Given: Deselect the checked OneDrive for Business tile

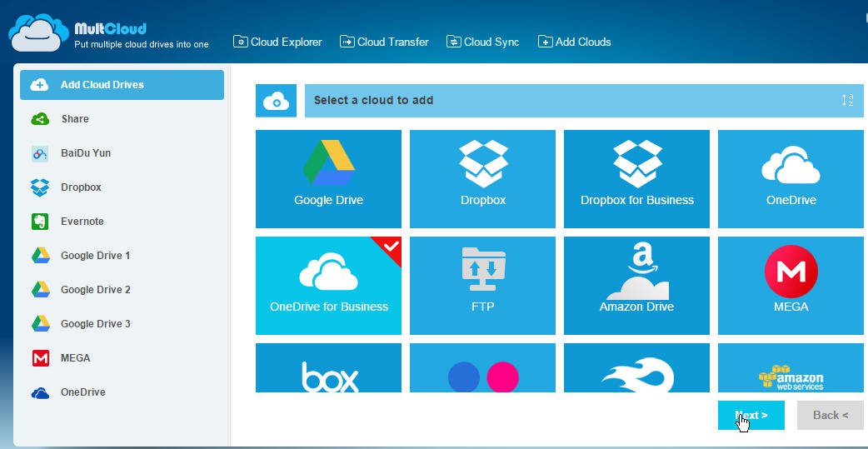Looking at the screenshot, I should tap(328, 286).
